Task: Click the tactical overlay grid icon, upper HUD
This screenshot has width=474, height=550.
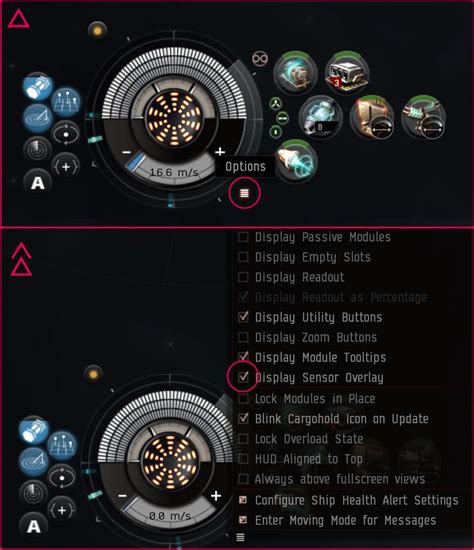Action: (x=66, y=102)
